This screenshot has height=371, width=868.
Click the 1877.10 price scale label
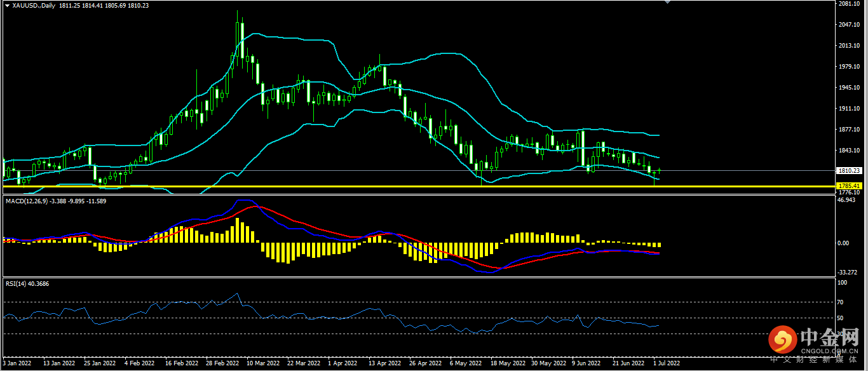[x=849, y=130]
